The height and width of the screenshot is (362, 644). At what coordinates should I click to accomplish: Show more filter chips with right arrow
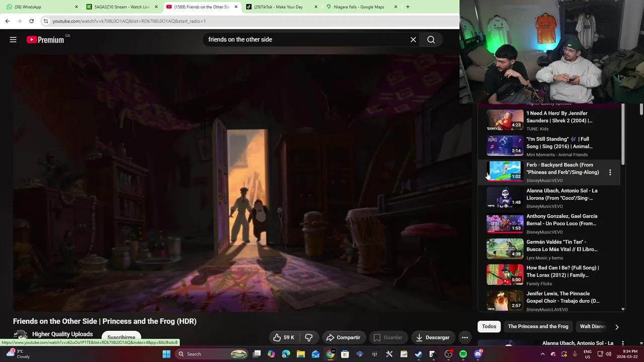[617, 327]
